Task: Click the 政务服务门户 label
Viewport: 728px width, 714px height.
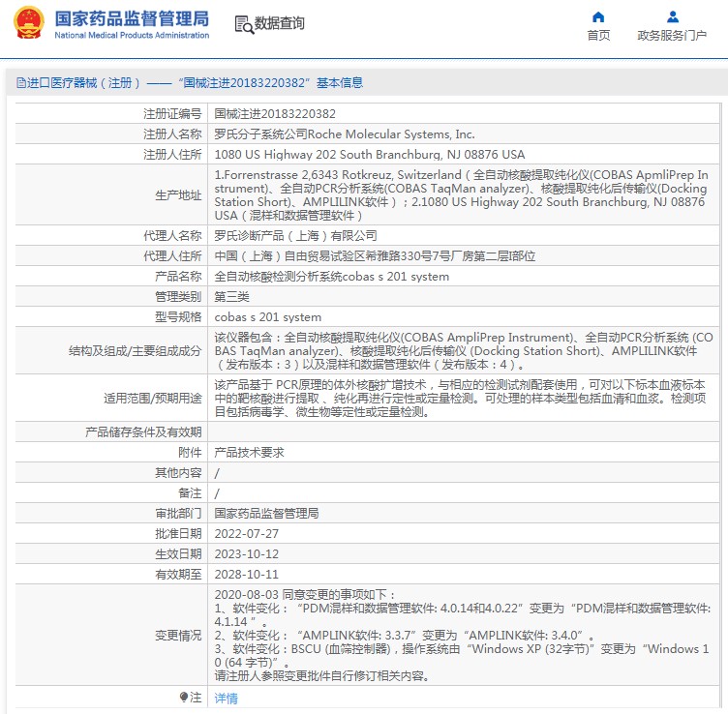Action: (672, 35)
